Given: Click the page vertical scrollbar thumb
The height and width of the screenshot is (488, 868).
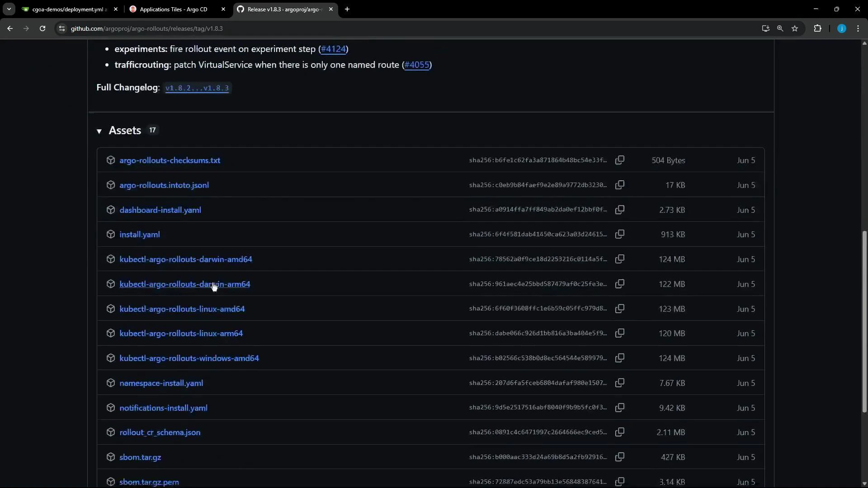Looking at the screenshot, I should click(x=864, y=321).
